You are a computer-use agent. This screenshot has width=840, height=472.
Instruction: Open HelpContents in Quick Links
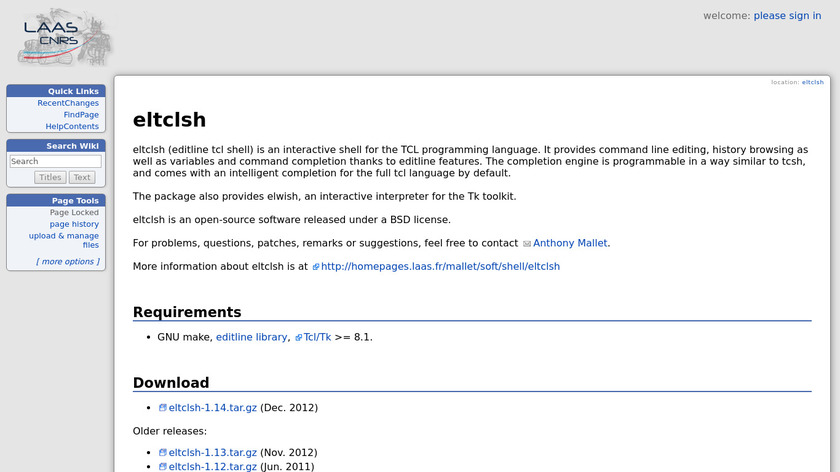(72, 126)
